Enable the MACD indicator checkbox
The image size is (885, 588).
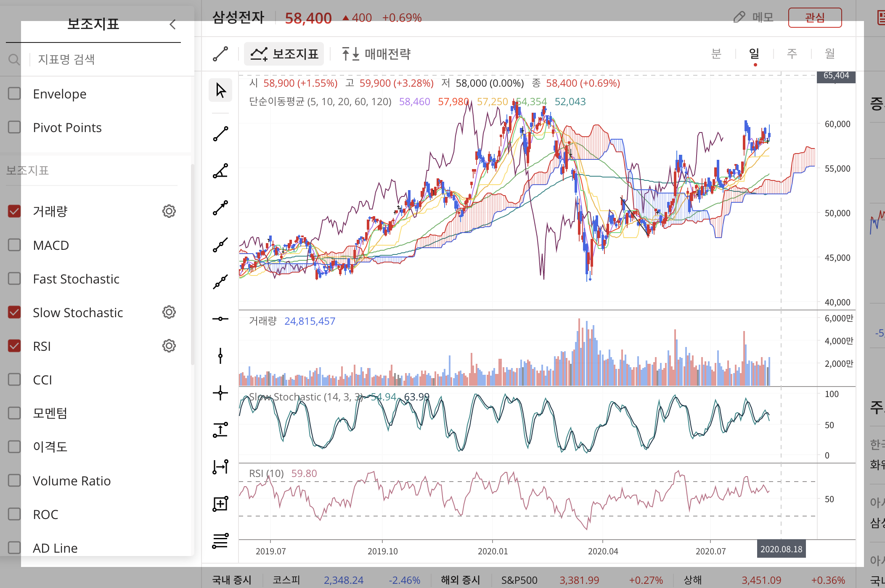point(14,245)
